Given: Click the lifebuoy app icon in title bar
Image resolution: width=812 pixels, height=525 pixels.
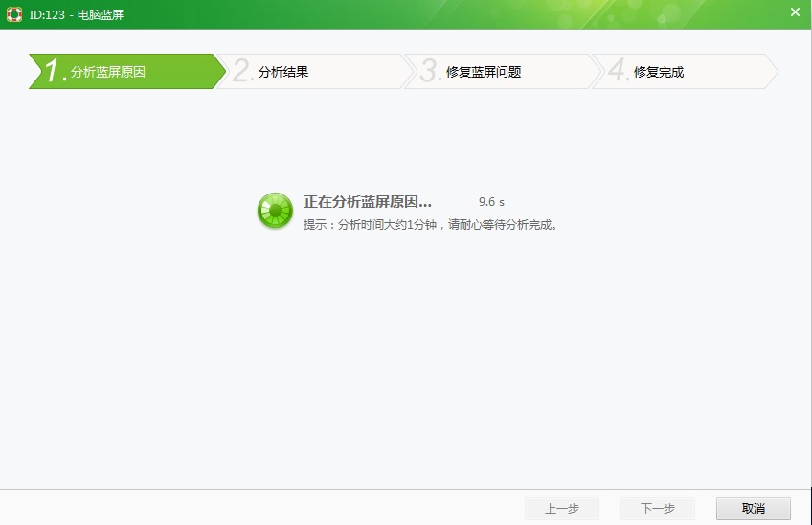Looking at the screenshot, I should [14, 14].
